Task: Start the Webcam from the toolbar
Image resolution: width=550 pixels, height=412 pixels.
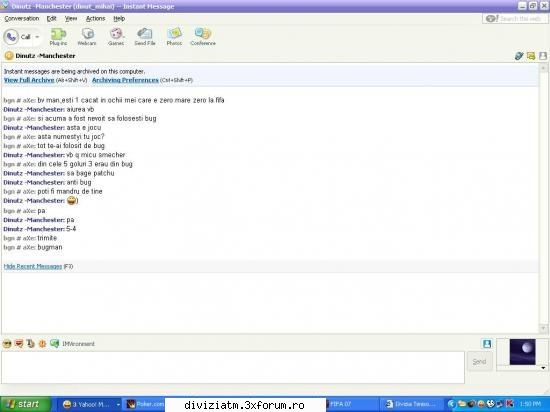Action: click(87, 37)
